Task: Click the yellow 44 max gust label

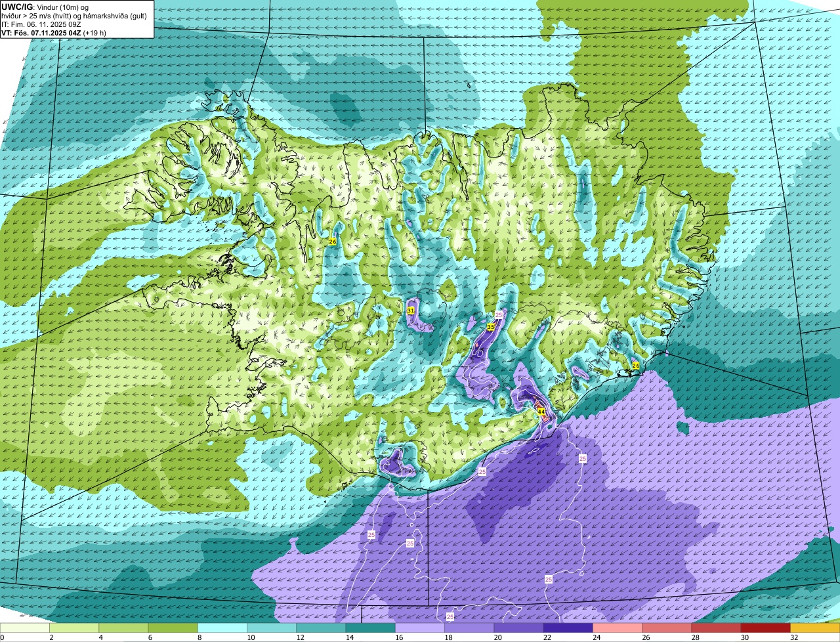Action: point(541,412)
